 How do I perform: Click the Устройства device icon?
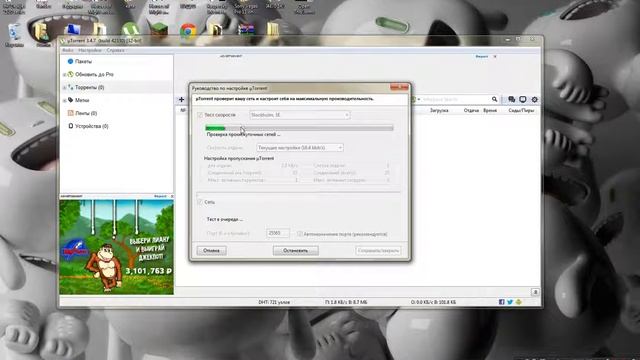[x=70, y=126]
